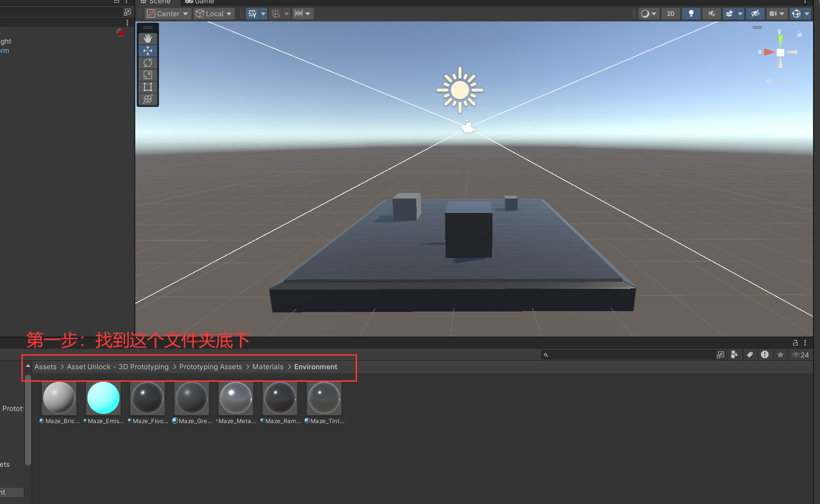This screenshot has width=820, height=504.
Task: Select the Rotate tool
Action: pos(148,63)
